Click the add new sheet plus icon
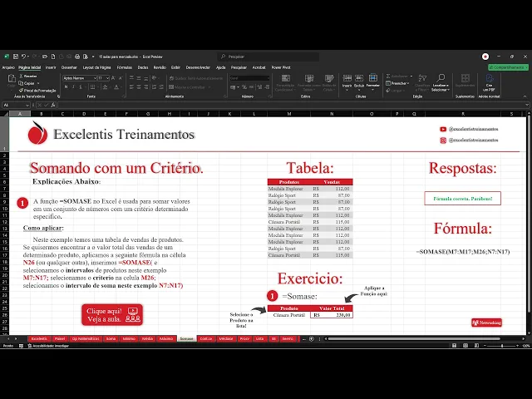Image resolution: width=532 pixels, height=399 pixels. coord(312,338)
